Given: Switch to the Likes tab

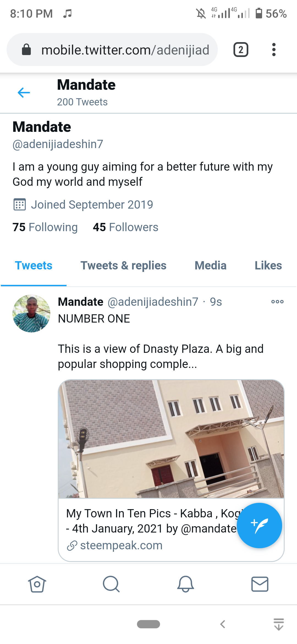Looking at the screenshot, I should click(268, 266).
